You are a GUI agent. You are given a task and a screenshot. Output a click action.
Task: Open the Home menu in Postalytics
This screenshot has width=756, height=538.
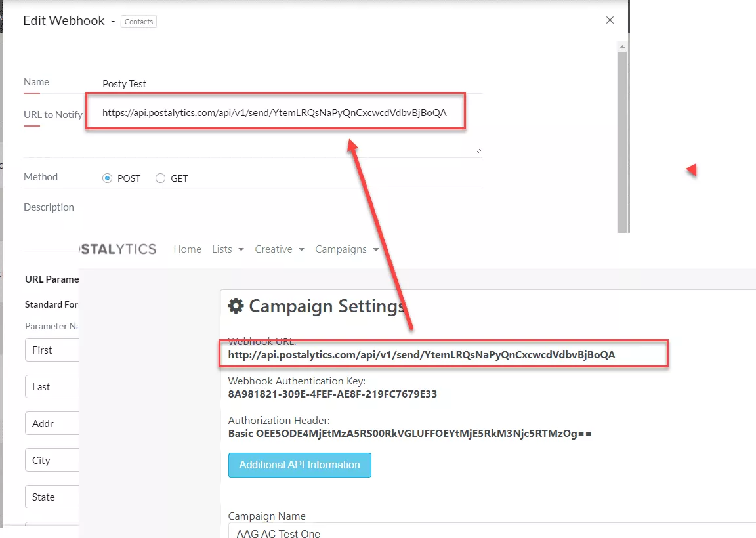pyautogui.click(x=188, y=249)
